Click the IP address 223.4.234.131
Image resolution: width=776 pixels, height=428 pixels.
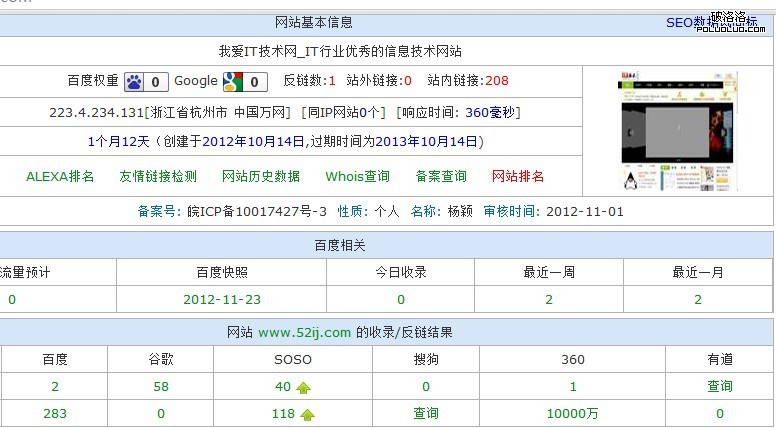coord(97,113)
